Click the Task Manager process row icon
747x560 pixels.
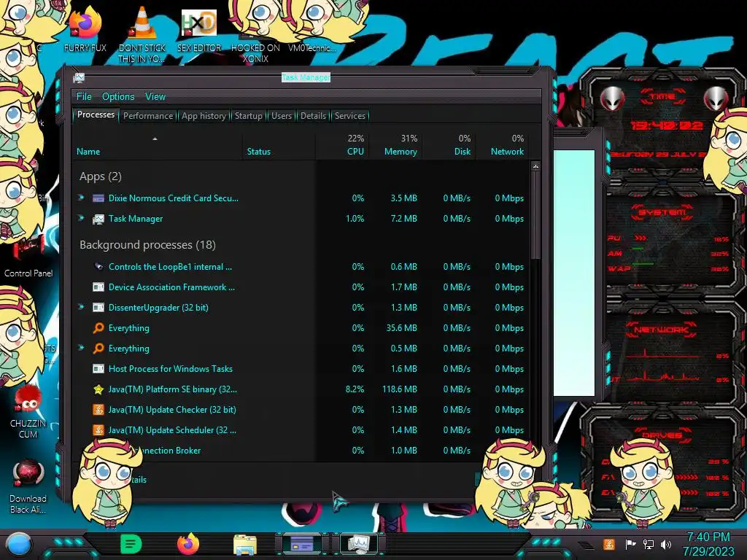(x=98, y=219)
